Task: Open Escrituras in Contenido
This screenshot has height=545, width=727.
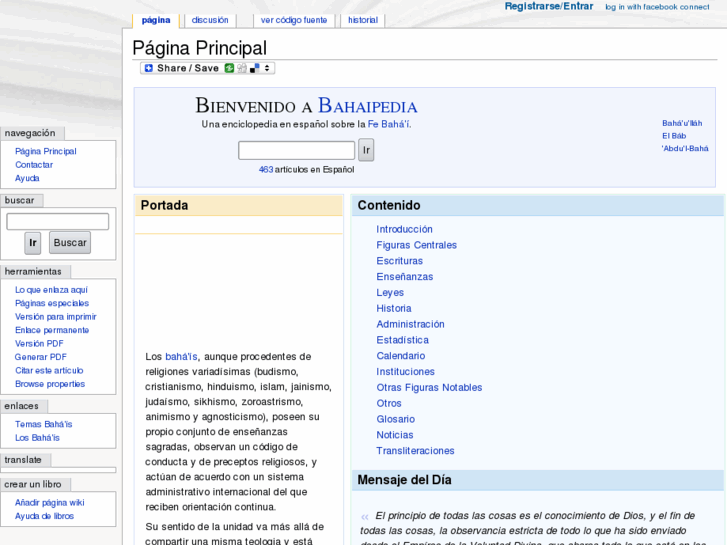Action: pos(400,261)
